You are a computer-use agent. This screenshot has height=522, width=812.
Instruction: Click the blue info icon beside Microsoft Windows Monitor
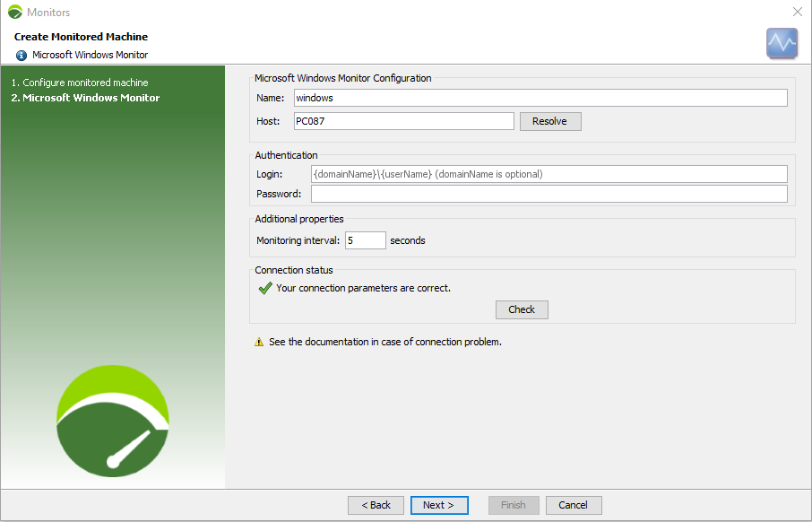22,55
